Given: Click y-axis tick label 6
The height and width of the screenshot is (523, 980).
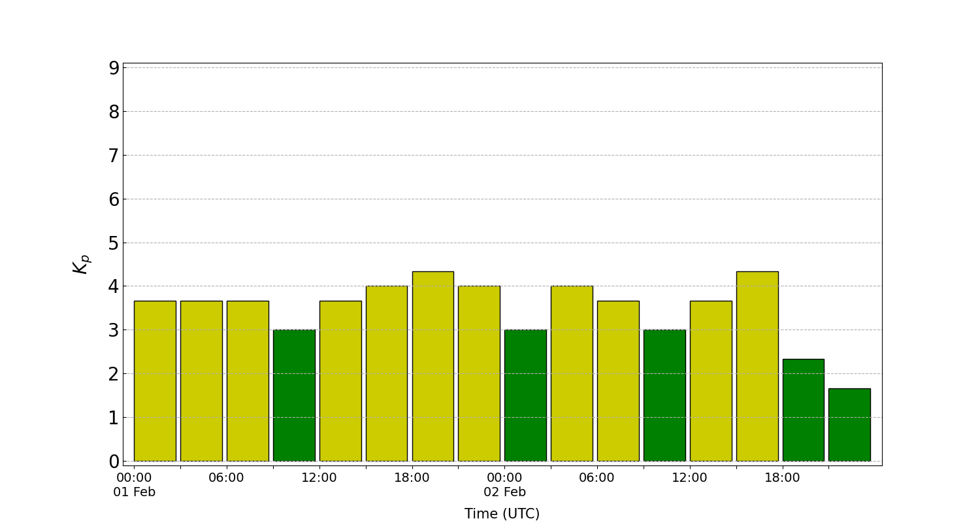Looking at the screenshot, I should (114, 199).
